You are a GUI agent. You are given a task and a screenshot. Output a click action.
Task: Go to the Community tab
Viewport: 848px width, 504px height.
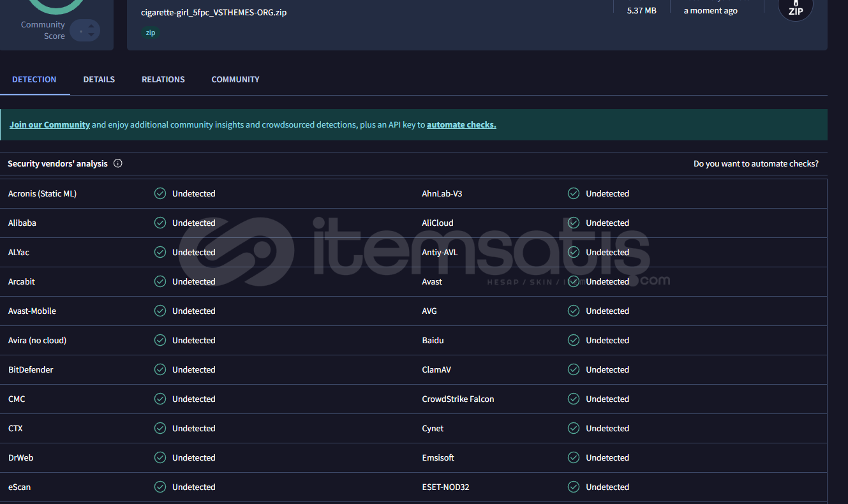click(x=235, y=80)
